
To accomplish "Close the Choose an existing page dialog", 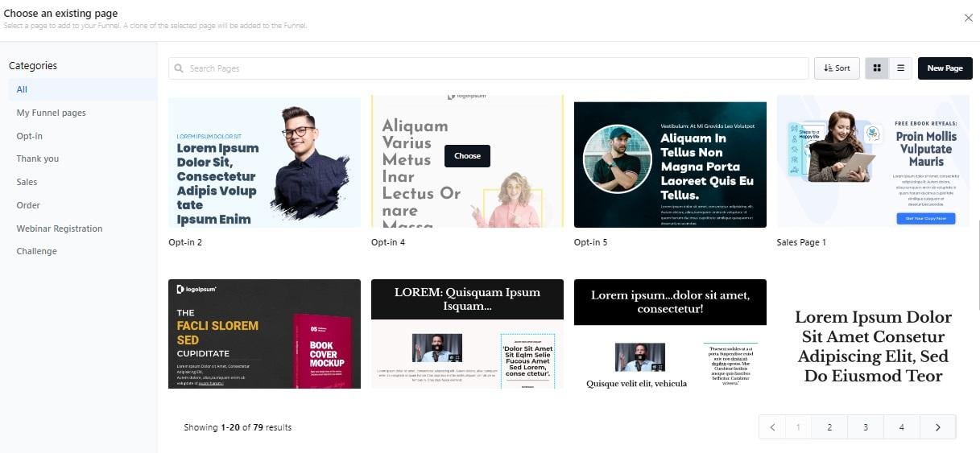I will coord(968,18).
